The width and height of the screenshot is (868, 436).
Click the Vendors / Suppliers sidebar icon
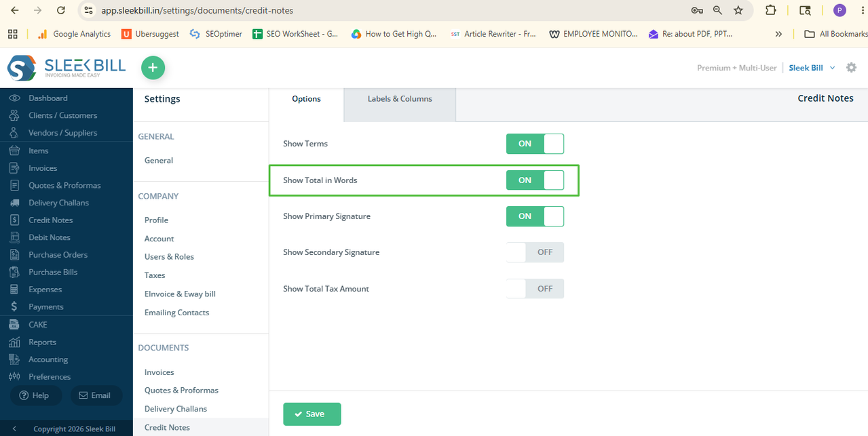pyautogui.click(x=14, y=133)
